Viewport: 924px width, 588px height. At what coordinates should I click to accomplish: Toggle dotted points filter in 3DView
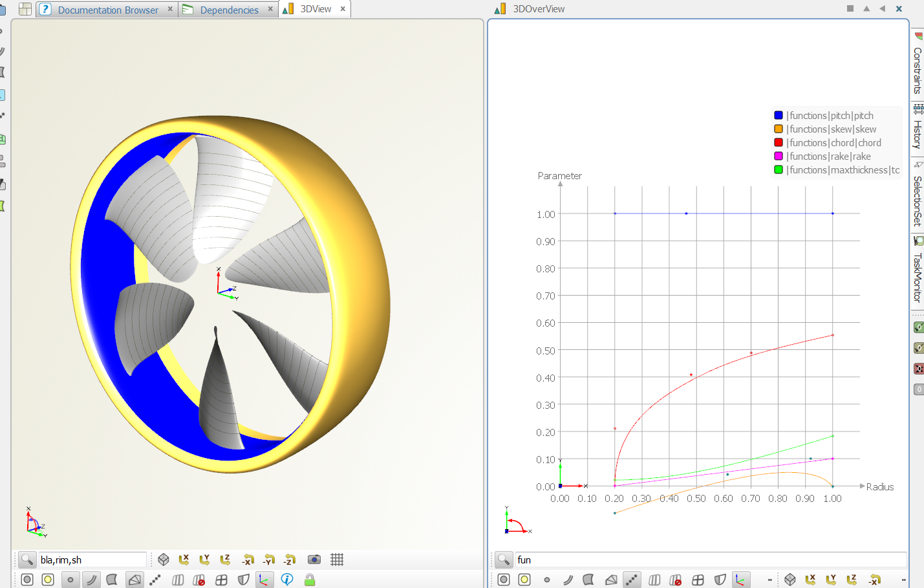[155, 580]
